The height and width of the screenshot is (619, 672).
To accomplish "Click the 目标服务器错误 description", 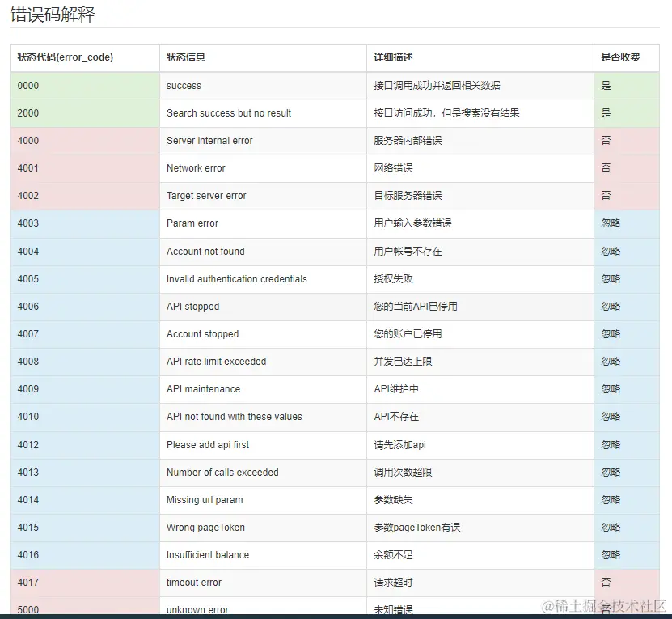I will pos(408,196).
